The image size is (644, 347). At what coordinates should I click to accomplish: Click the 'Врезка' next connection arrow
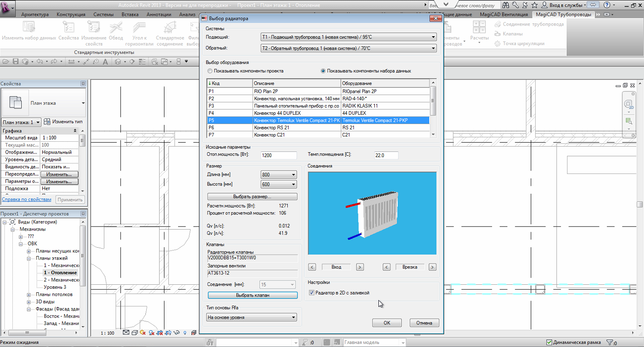[x=432, y=267]
